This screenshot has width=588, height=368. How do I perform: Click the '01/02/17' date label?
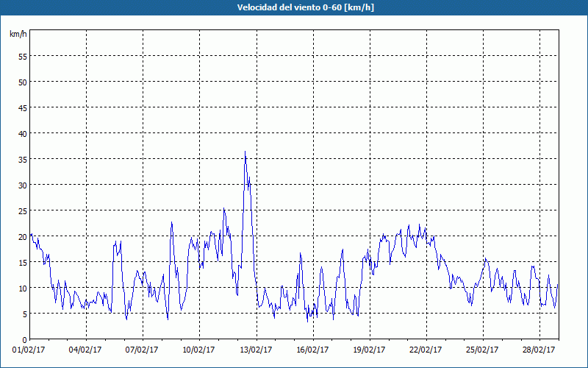(29, 350)
